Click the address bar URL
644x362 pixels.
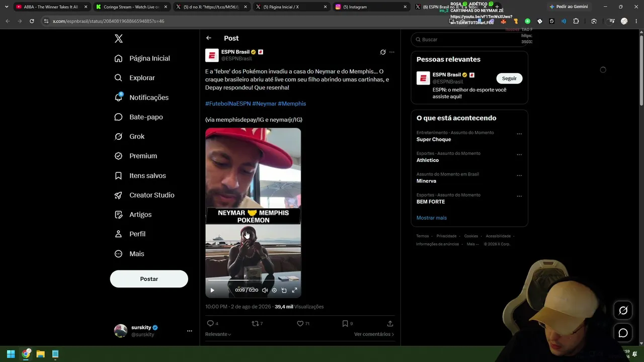(108, 21)
